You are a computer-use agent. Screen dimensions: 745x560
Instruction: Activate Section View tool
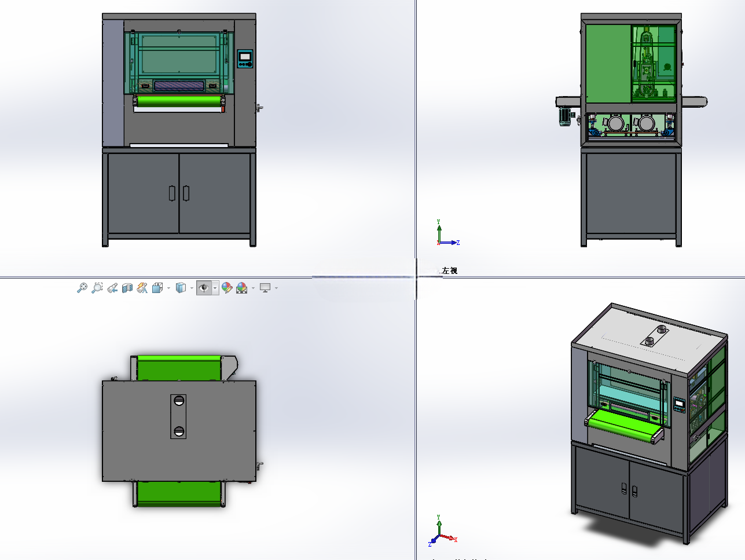127,288
